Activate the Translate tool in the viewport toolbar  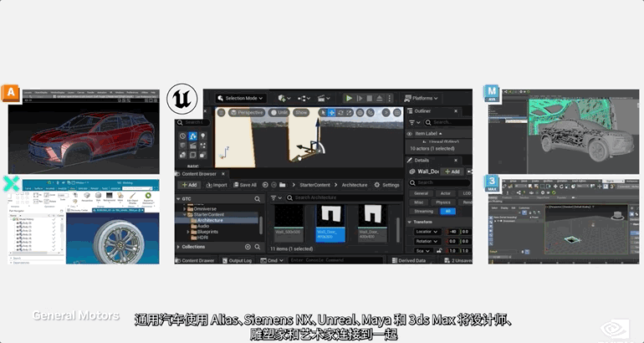point(331,113)
